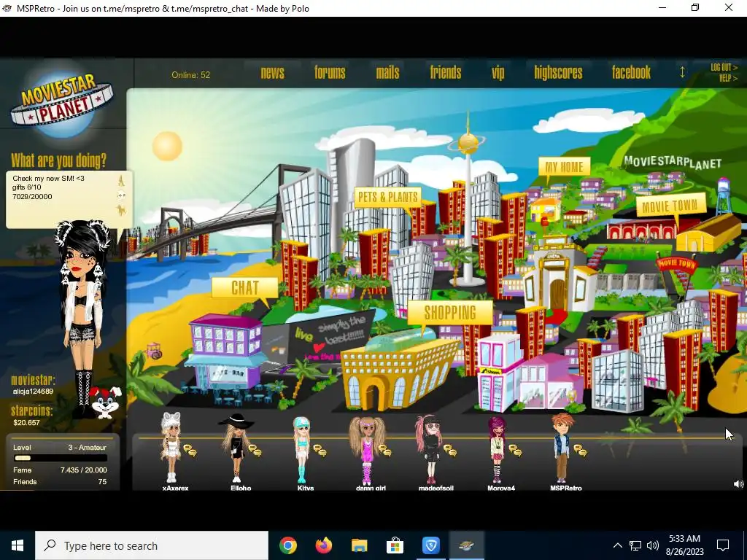
Task: Open the PETS & PLANTS sign
Action: click(388, 197)
